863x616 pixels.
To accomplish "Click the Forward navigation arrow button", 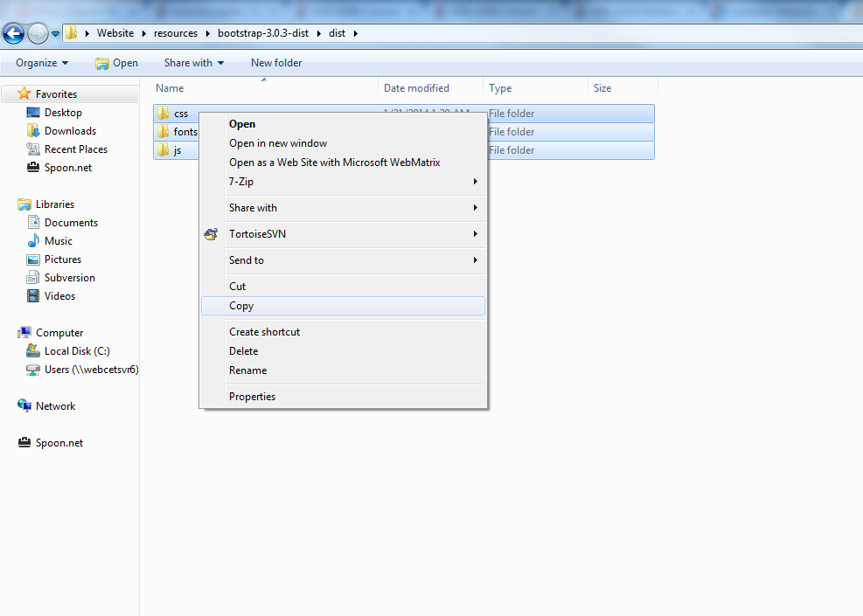I will coord(38,33).
